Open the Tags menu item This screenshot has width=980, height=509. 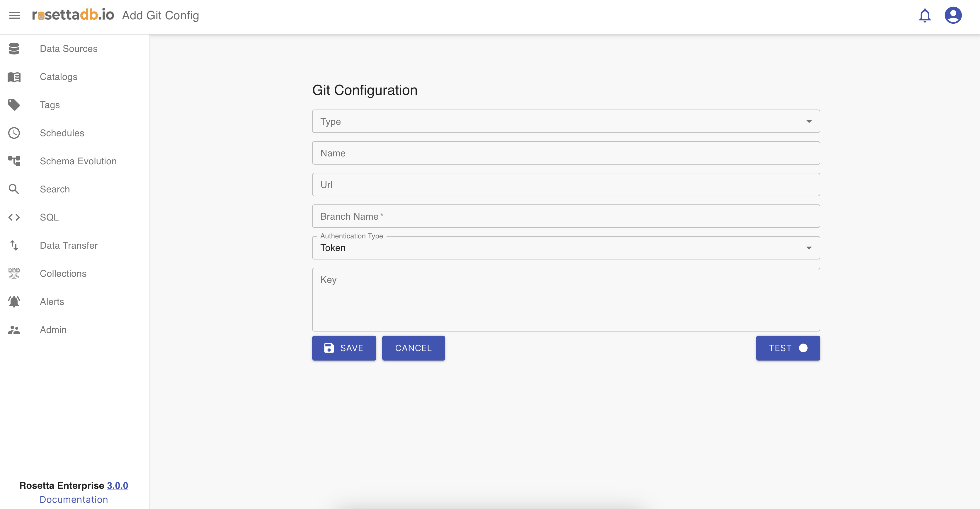click(50, 105)
